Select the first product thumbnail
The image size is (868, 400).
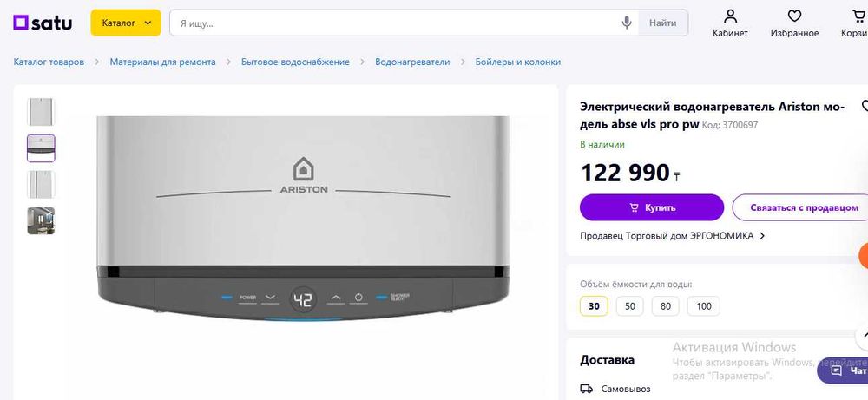[x=41, y=112]
